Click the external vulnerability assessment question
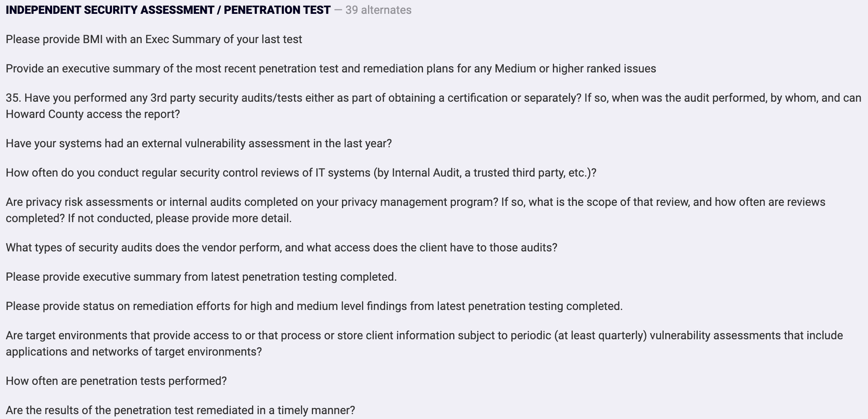868x419 pixels. 199,143
